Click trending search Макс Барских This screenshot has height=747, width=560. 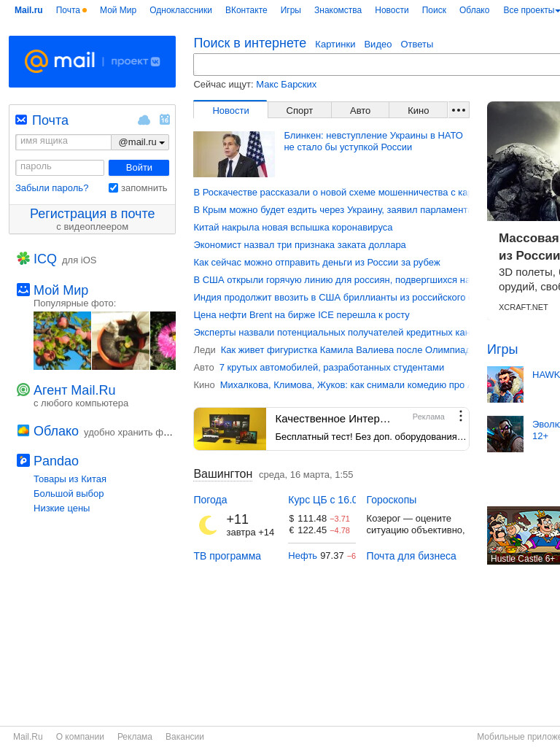click(x=286, y=85)
